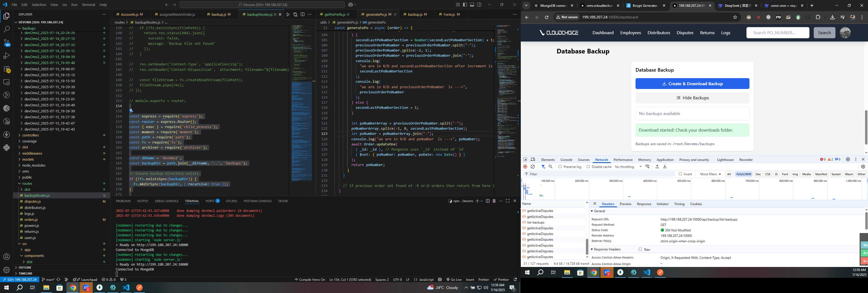Image resolution: width=868 pixels, height=293 pixels.
Task: Open the Run and Debug view
Action: click(x=7, y=56)
